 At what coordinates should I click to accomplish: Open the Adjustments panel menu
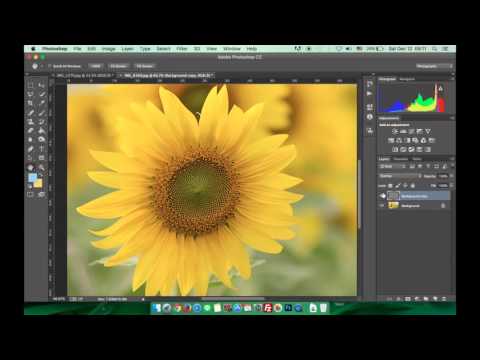tap(452, 118)
